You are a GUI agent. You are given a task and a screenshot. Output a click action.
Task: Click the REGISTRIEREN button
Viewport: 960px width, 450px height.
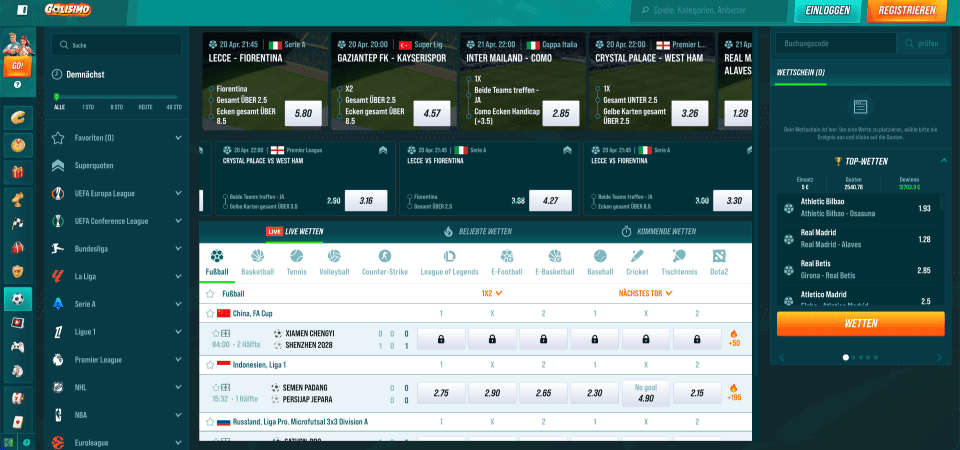coord(907,10)
